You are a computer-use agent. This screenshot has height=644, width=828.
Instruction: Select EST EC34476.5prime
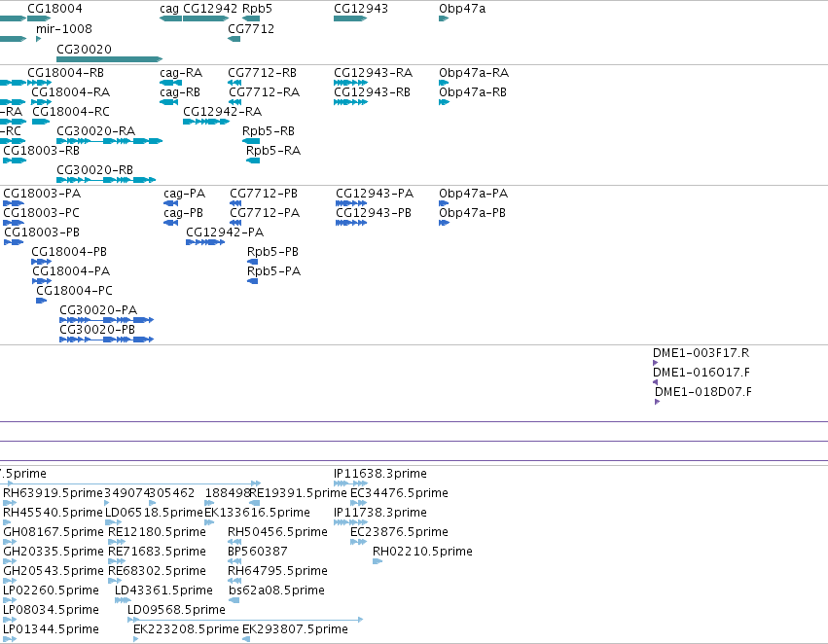click(x=399, y=493)
